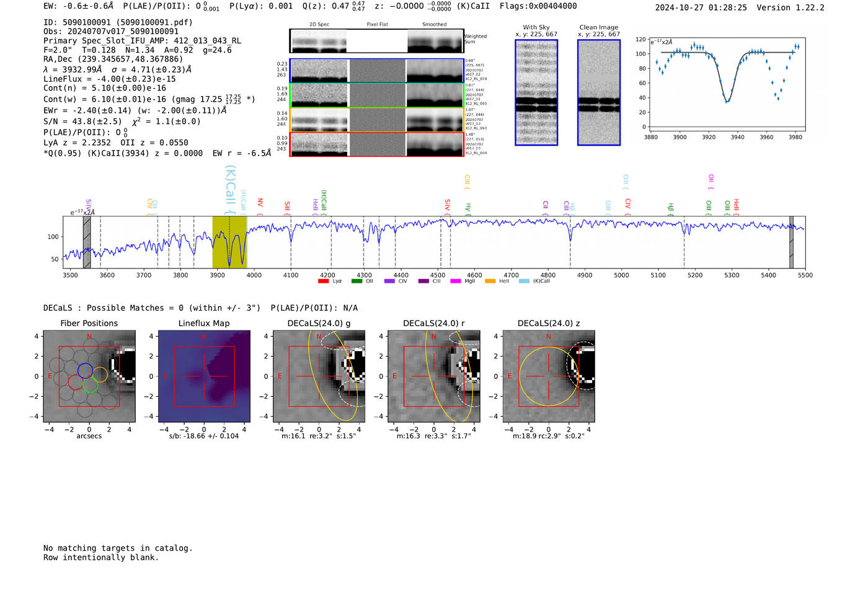This screenshot has width=868, height=591.
Task: Open the DECaLS(24.0) z image
Action: [x=549, y=376]
